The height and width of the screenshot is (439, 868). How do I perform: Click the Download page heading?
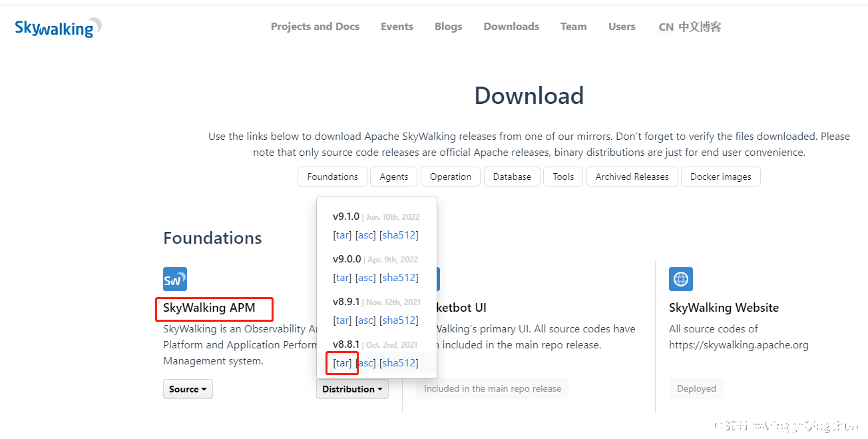click(x=529, y=96)
